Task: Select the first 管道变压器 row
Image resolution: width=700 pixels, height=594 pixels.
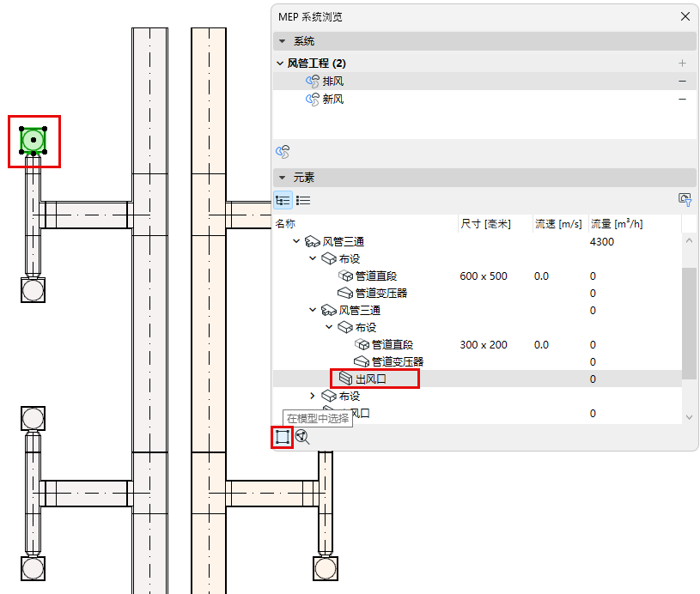Action: click(x=477, y=294)
